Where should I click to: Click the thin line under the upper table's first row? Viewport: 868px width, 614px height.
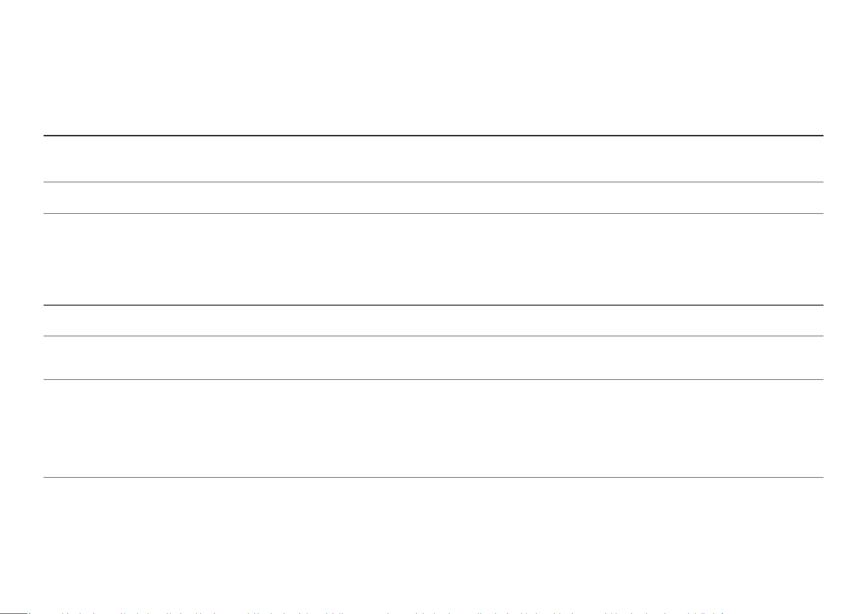tap(433, 182)
